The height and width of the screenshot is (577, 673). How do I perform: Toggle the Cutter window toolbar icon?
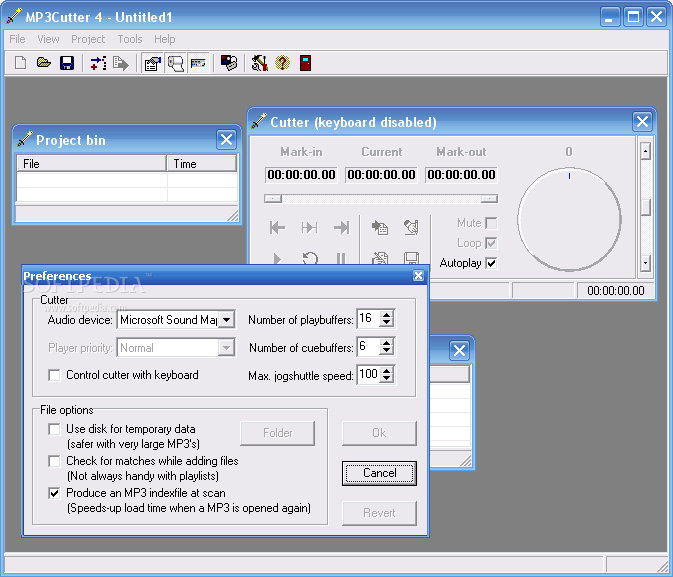coord(198,63)
